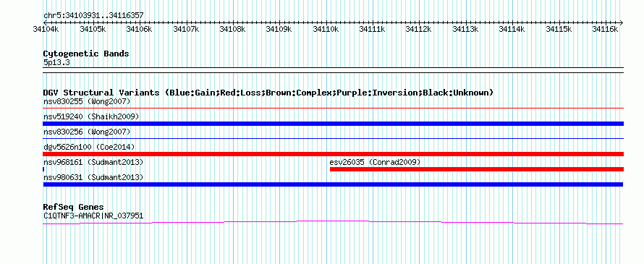Viewport: 644px width, 264px height.
Task: Click the thick blue nsv980631 gain bar
Action: pos(333,184)
